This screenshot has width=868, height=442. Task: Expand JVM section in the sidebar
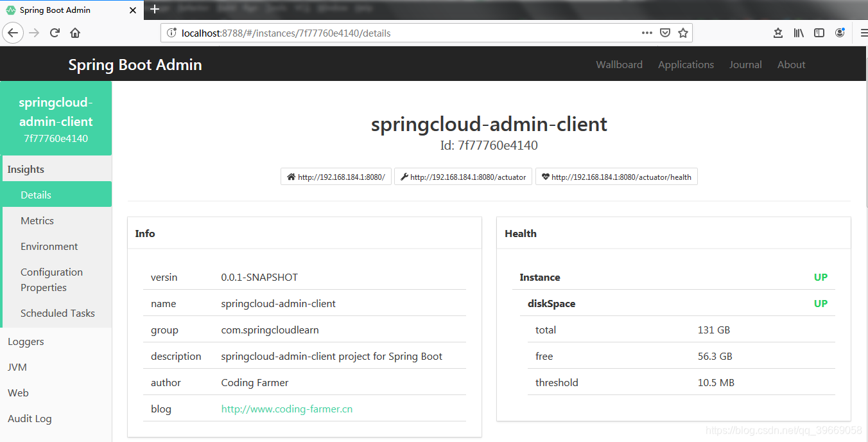pyautogui.click(x=56, y=367)
